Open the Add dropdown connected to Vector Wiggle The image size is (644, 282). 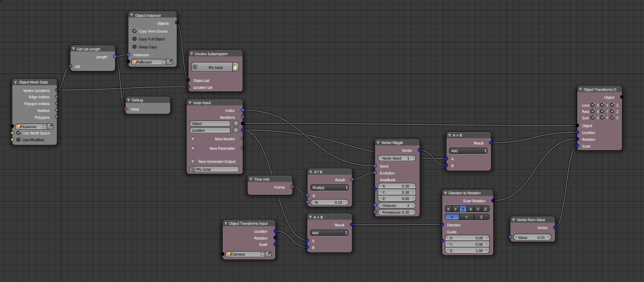click(x=469, y=151)
